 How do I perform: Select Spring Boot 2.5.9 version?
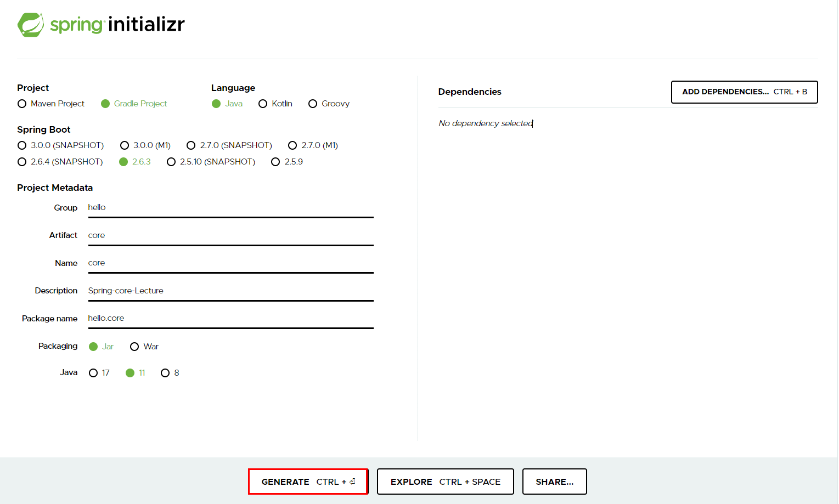[x=287, y=162]
